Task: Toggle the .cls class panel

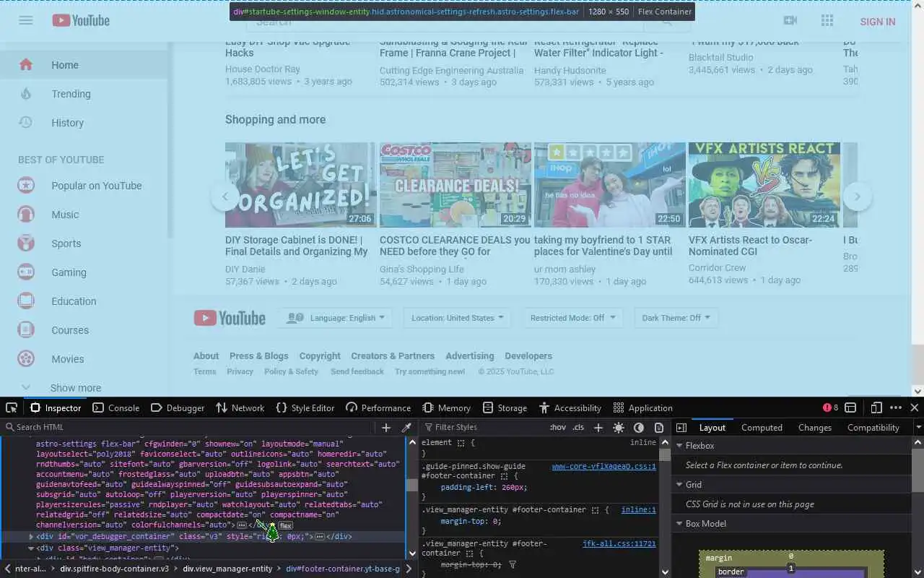Action: pos(578,428)
